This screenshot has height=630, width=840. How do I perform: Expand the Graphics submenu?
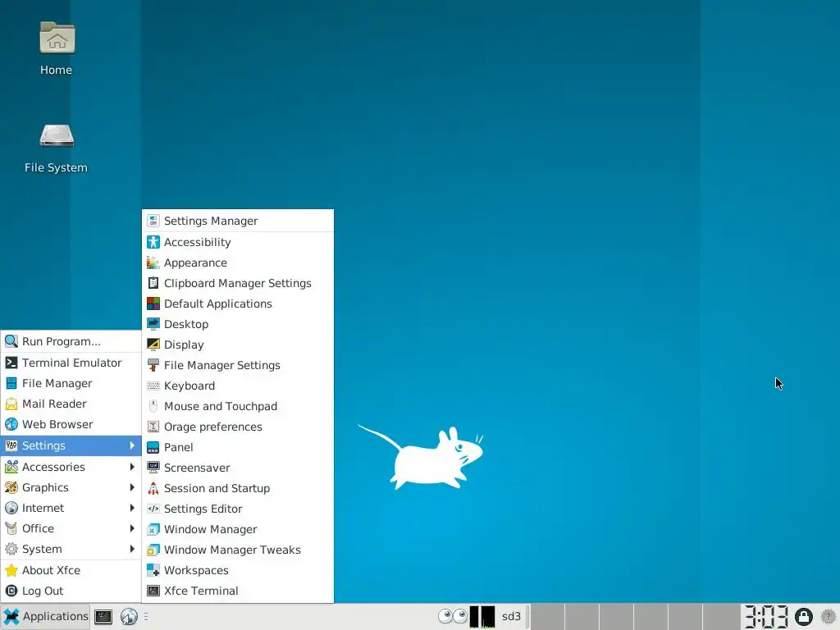[71, 487]
